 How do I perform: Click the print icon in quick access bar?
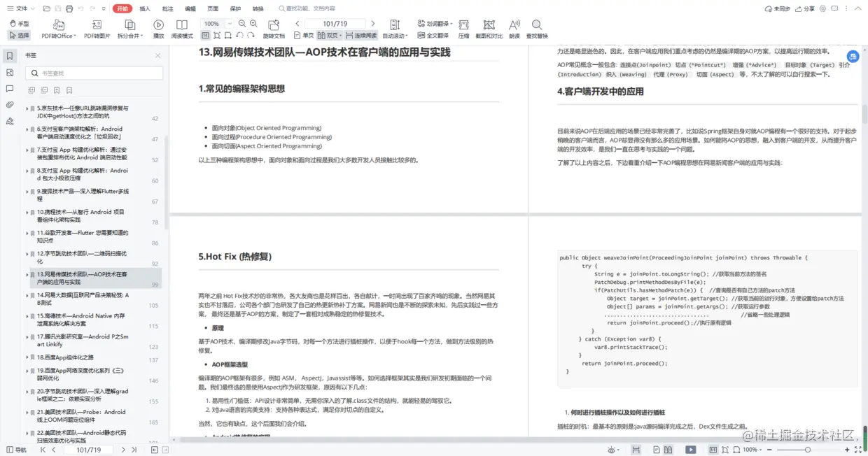[69, 8]
